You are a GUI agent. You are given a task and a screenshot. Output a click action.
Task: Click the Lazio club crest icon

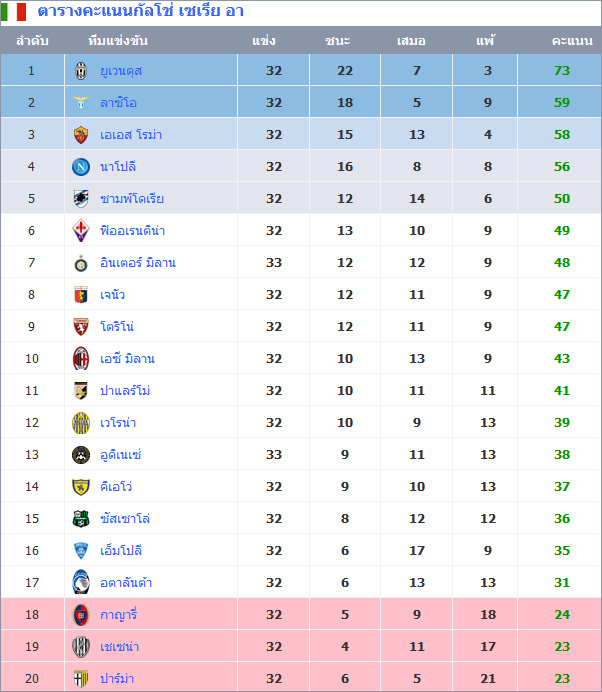(81, 102)
